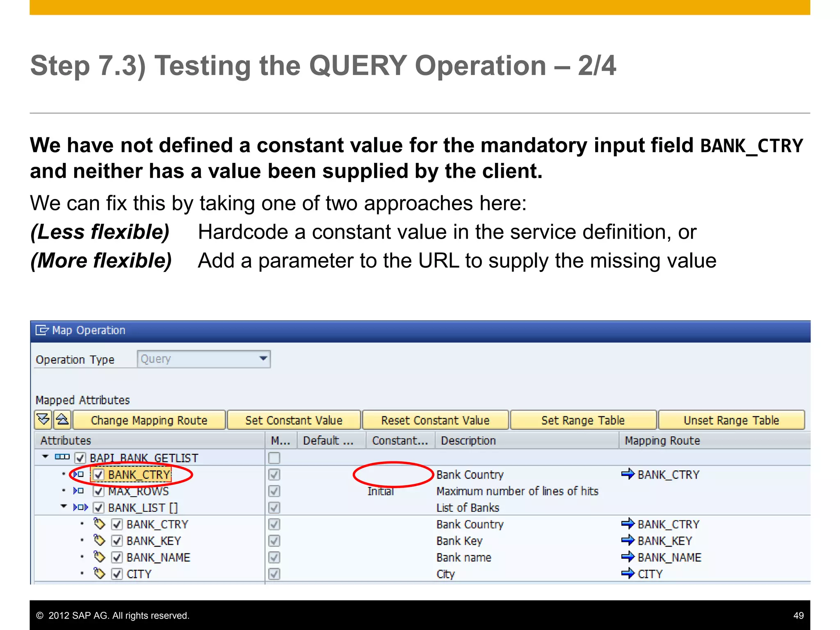Click the Change Mapping Route button

[149, 420]
